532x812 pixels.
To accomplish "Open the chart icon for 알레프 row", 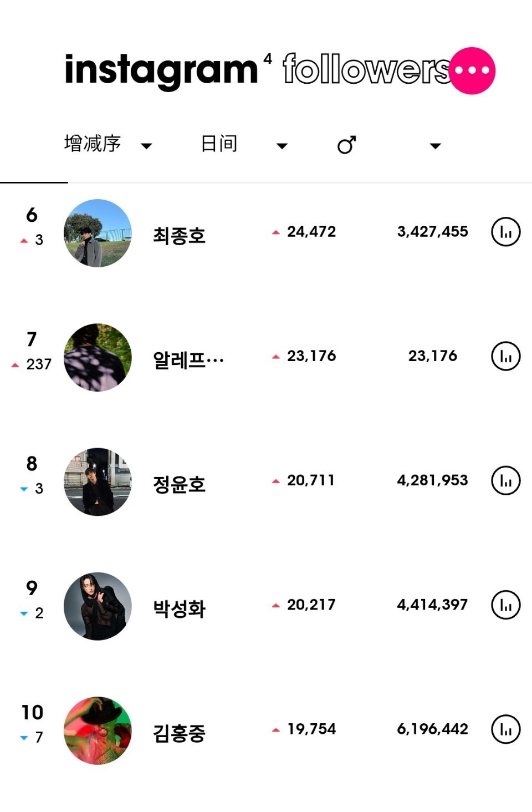I will [505, 356].
